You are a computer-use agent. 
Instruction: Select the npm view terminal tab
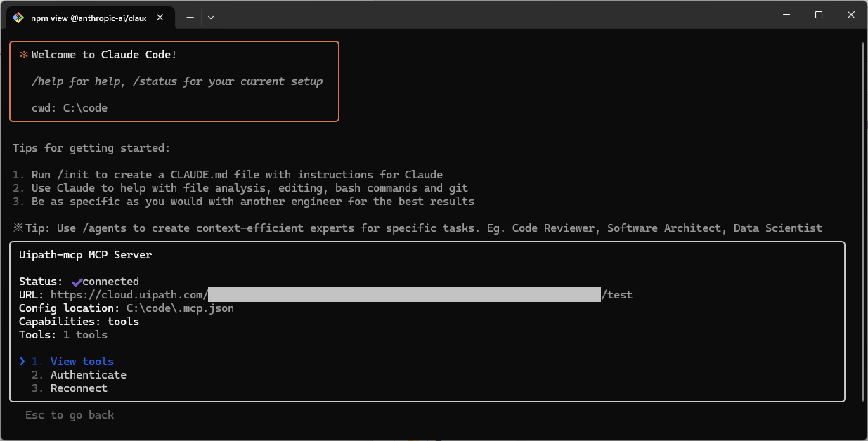[89, 18]
